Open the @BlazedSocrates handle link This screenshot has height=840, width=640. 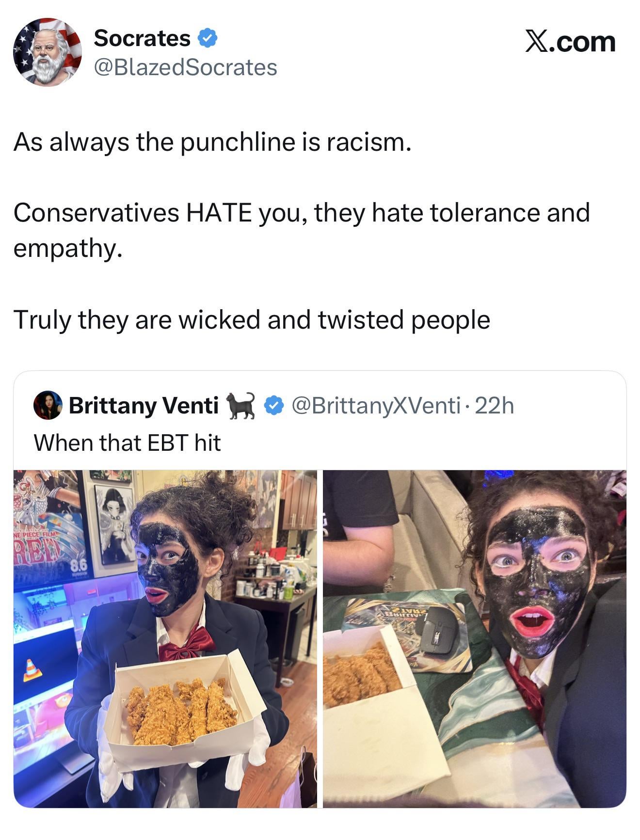coord(185,67)
